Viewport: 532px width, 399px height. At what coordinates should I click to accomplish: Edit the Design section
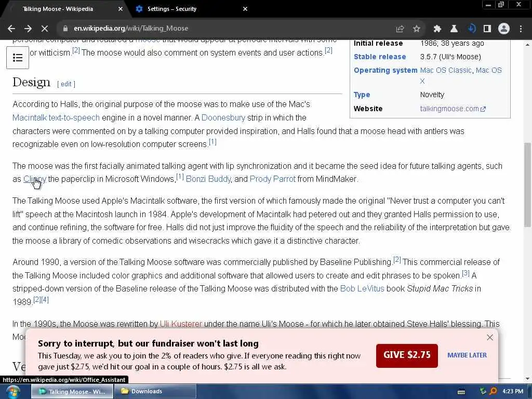click(66, 84)
